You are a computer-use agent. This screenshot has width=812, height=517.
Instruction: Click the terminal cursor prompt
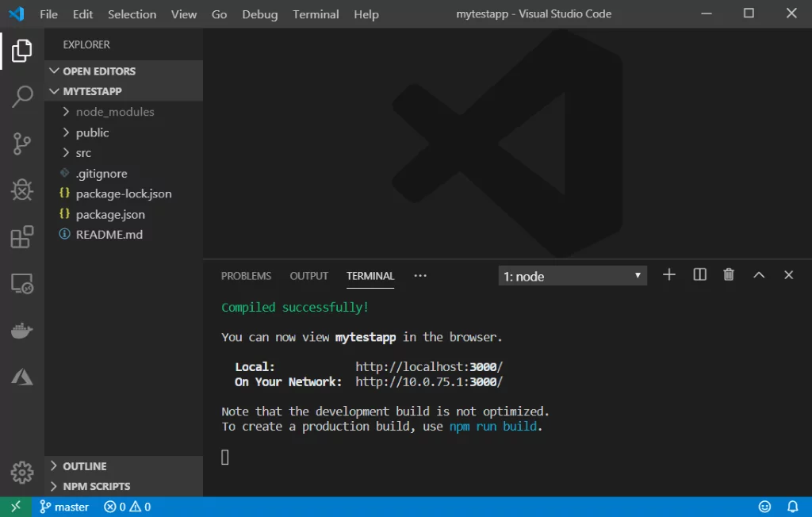point(224,458)
